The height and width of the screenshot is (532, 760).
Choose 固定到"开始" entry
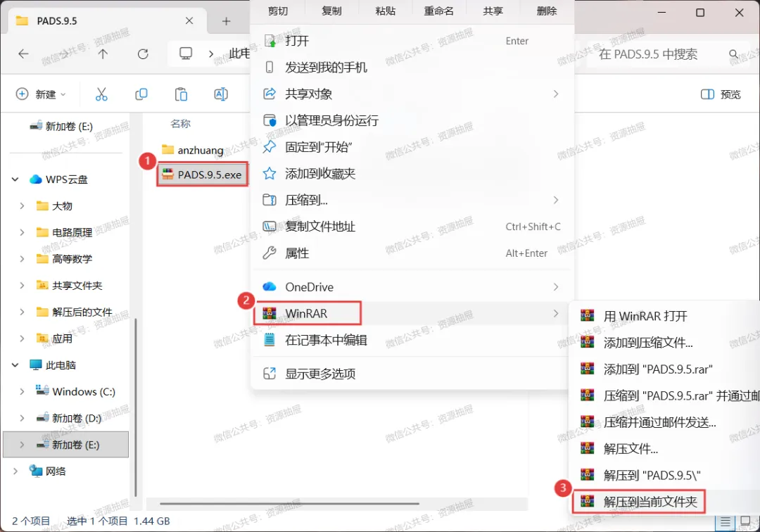(412, 147)
